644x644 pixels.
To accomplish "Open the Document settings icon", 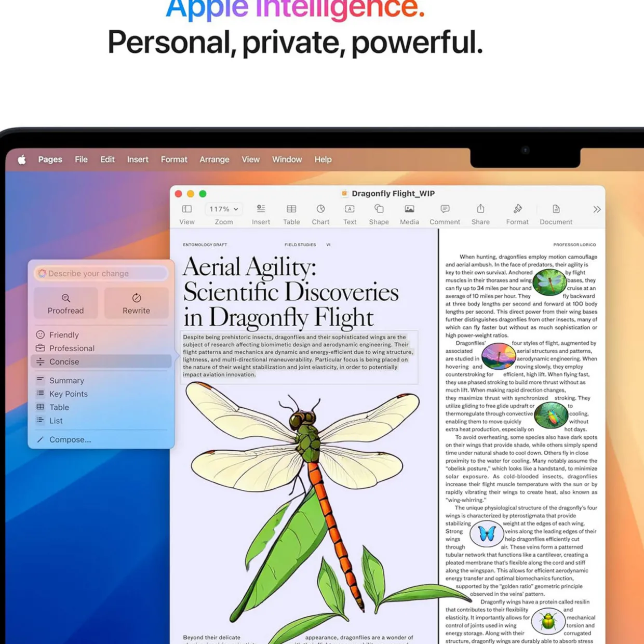I will 556,209.
